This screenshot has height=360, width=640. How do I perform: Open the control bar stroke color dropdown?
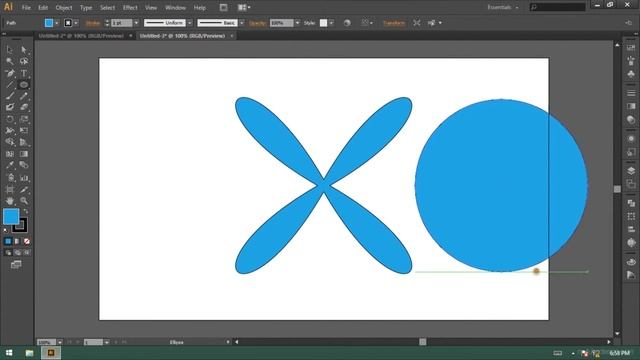pyautogui.click(x=76, y=23)
